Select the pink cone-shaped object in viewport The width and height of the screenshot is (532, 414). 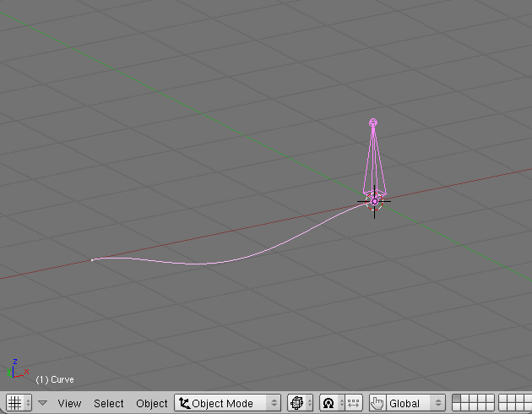point(374,163)
